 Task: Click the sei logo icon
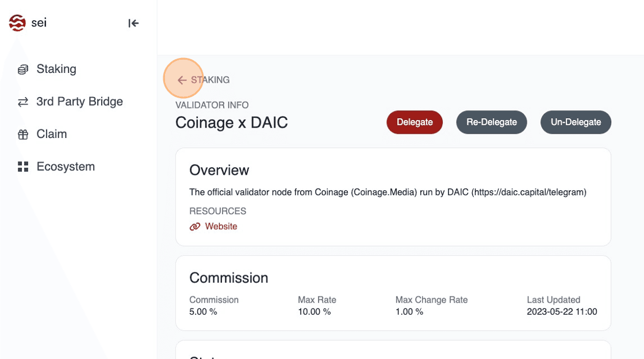point(17,23)
